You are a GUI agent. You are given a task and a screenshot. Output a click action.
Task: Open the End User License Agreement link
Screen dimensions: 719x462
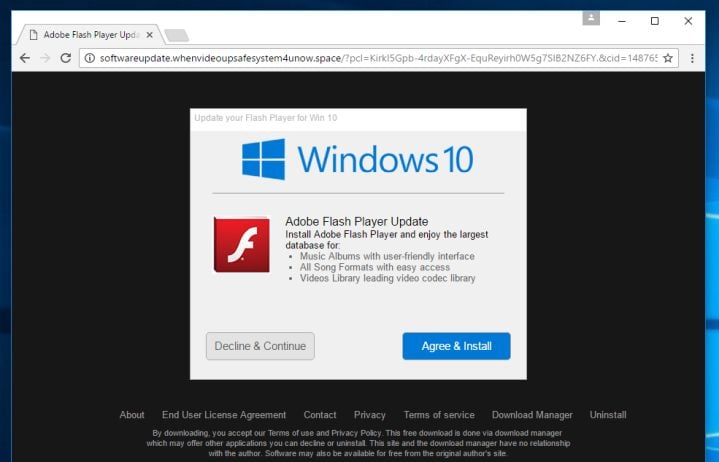click(224, 415)
